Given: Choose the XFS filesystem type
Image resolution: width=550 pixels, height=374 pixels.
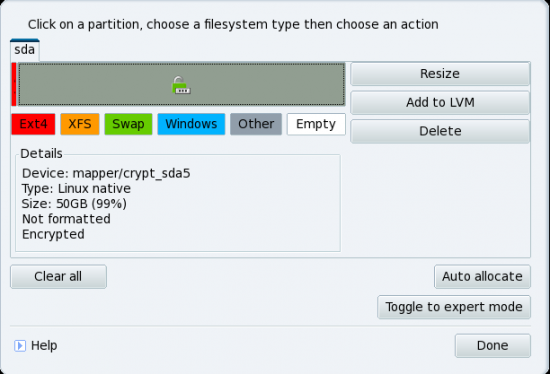Looking at the screenshot, I should [x=80, y=124].
